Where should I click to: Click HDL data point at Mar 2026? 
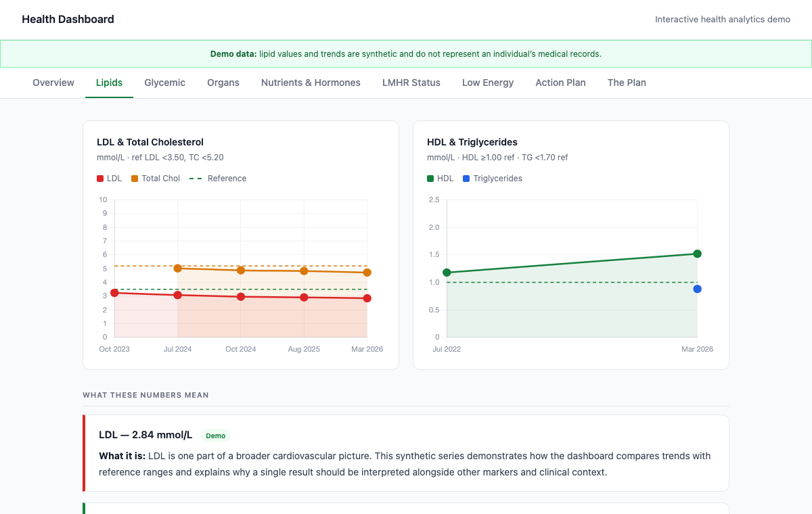pyautogui.click(x=697, y=254)
